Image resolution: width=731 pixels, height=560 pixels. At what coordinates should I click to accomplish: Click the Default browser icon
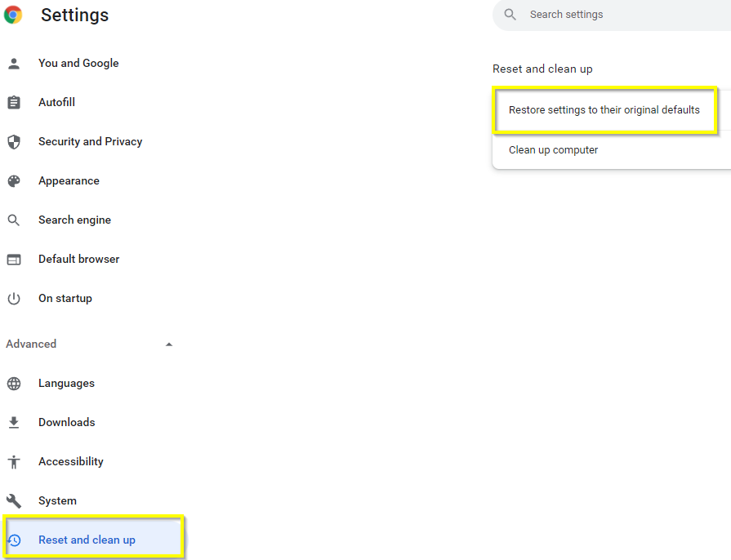(14, 259)
